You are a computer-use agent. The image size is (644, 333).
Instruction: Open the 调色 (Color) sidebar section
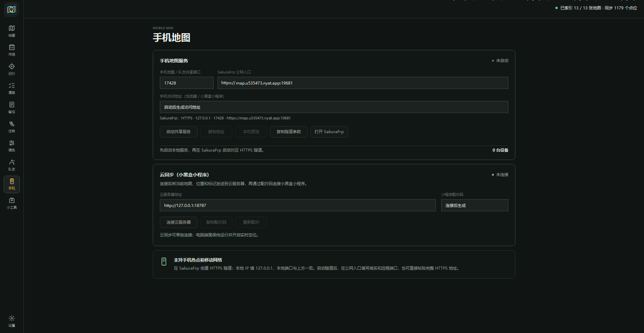tap(12, 146)
